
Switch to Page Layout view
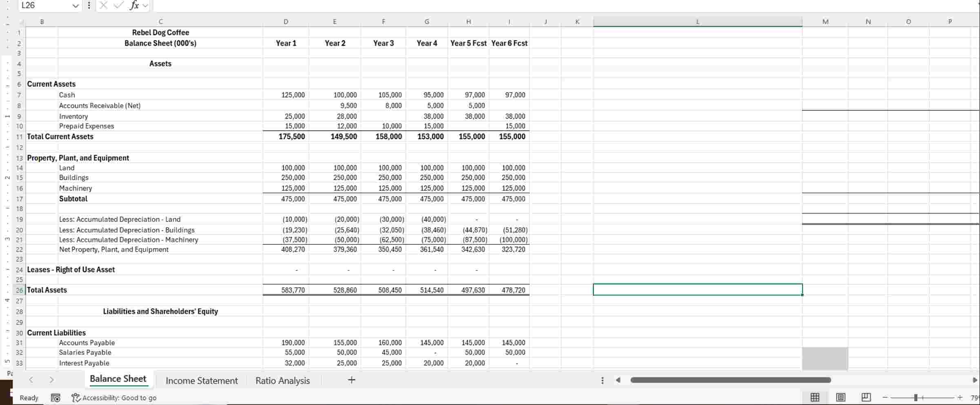click(840, 397)
